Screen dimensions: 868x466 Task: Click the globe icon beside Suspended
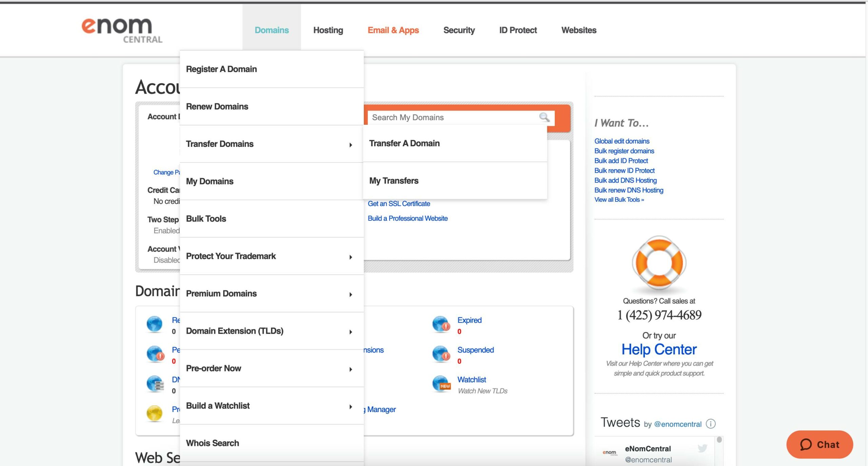coord(441,354)
